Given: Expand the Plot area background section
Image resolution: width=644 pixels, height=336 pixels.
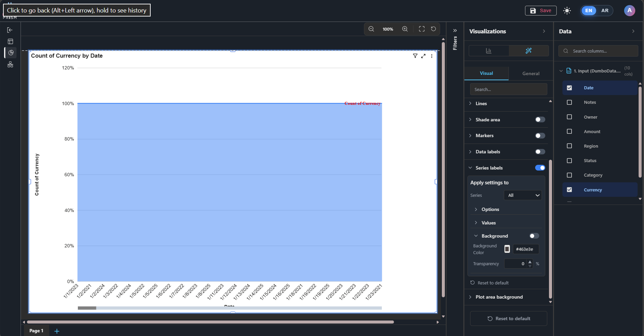Looking at the screenshot, I should click(499, 297).
